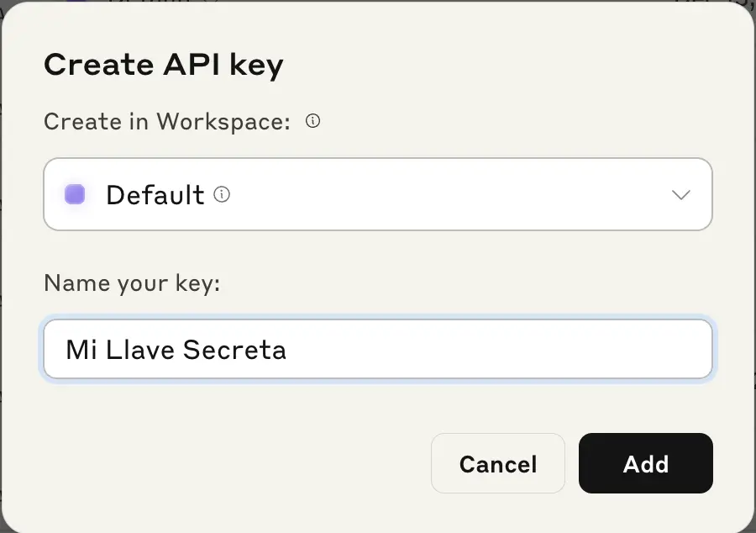Click the Create API key heading
This screenshot has width=756, height=533.
(x=163, y=65)
